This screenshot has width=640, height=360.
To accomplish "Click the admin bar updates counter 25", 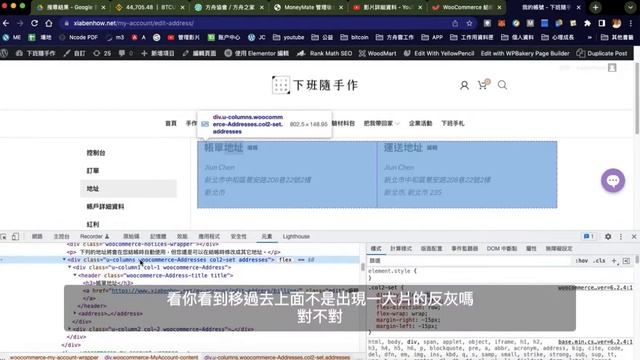I will [102, 53].
